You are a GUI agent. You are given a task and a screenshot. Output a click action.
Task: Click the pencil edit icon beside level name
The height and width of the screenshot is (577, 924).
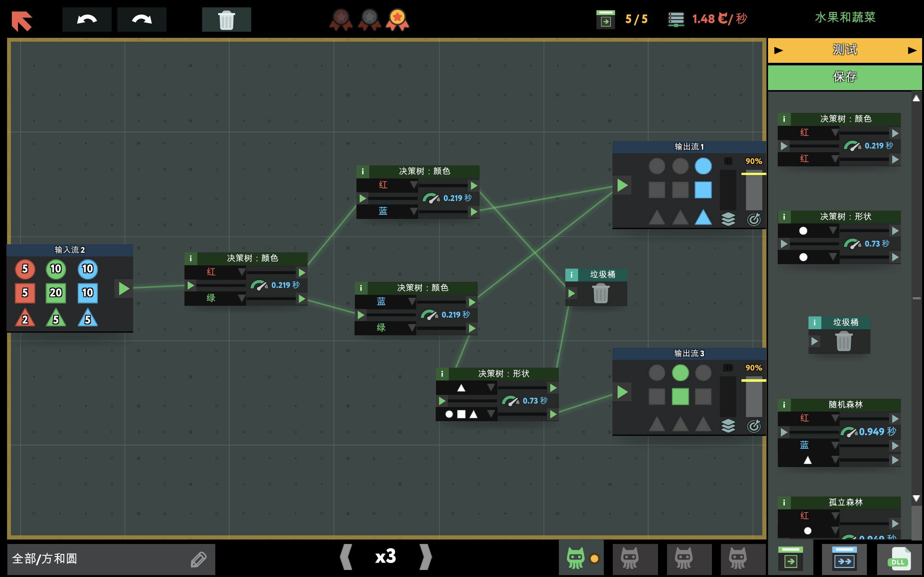tap(199, 559)
